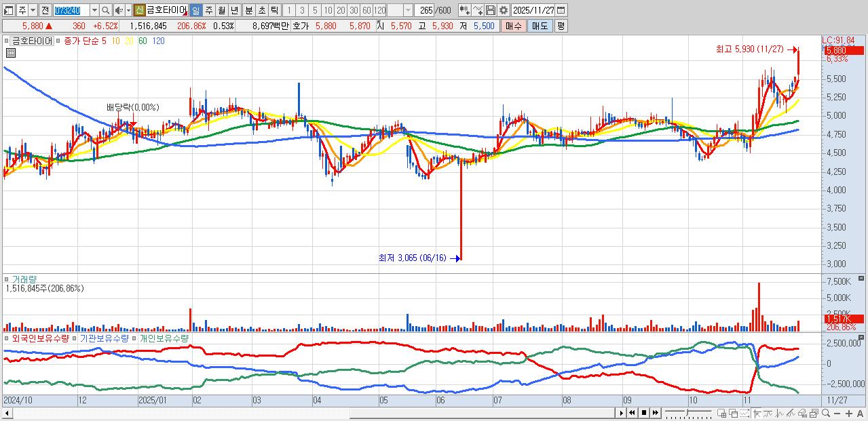
Task: Click the minus zoom-out icon
Action: pyautogui.click(x=837, y=414)
